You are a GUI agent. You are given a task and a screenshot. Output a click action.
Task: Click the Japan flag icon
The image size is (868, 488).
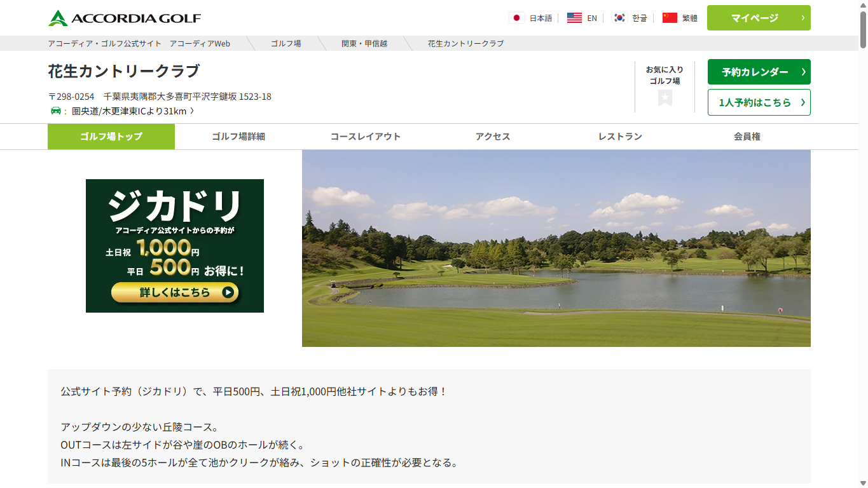point(516,18)
